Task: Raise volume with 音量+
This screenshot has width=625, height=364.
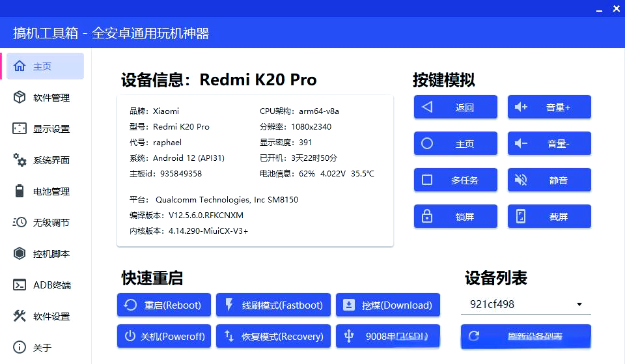Action: tap(549, 107)
